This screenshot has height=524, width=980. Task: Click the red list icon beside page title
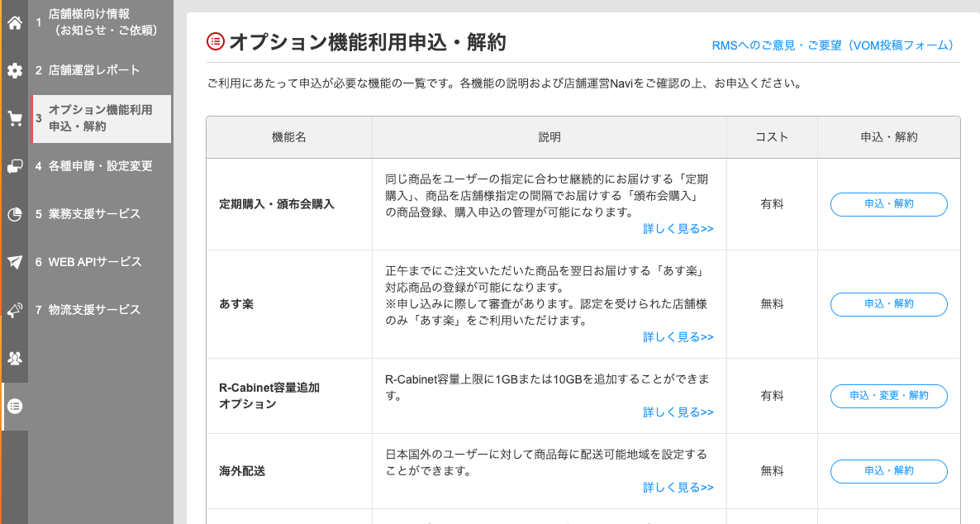(215, 42)
